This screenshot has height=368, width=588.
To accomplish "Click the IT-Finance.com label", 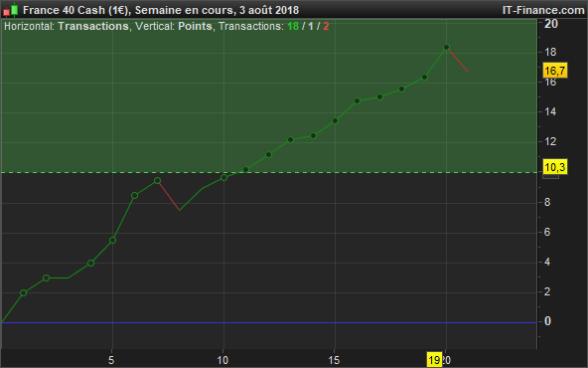I will click(x=543, y=10).
